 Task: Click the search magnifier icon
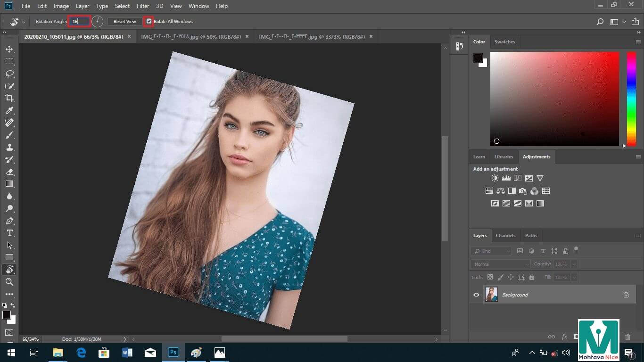[x=600, y=22]
